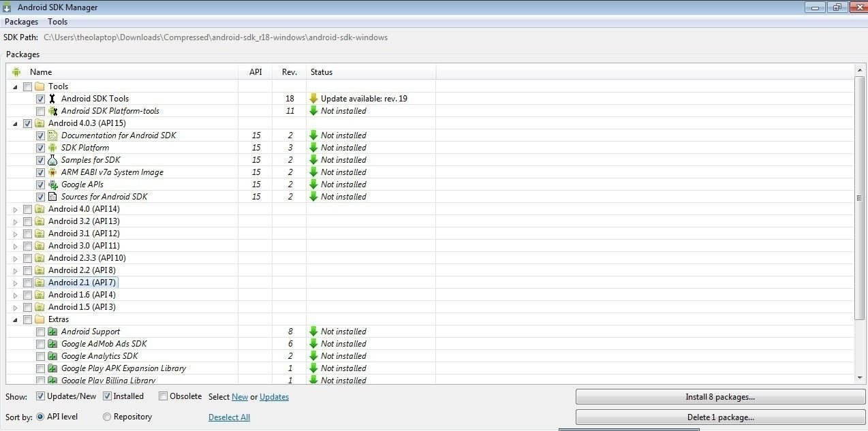The width and height of the screenshot is (868, 431).
Task: Check the Android Support checkbox
Action: tap(41, 332)
